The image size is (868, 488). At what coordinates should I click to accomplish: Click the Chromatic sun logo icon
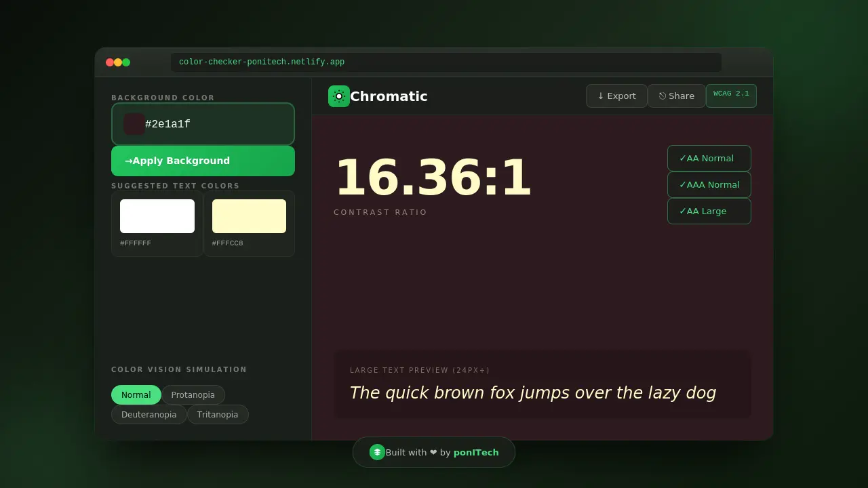click(x=339, y=96)
